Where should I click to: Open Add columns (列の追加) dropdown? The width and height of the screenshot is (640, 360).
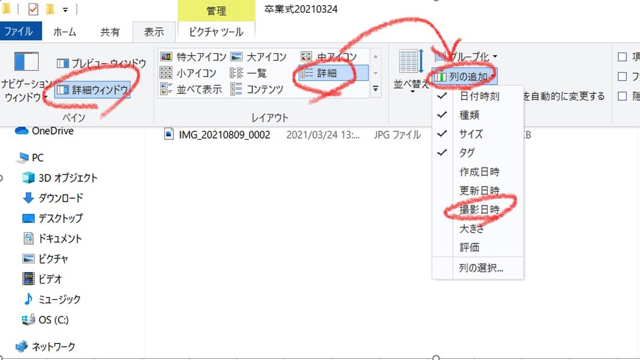[464, 76]
